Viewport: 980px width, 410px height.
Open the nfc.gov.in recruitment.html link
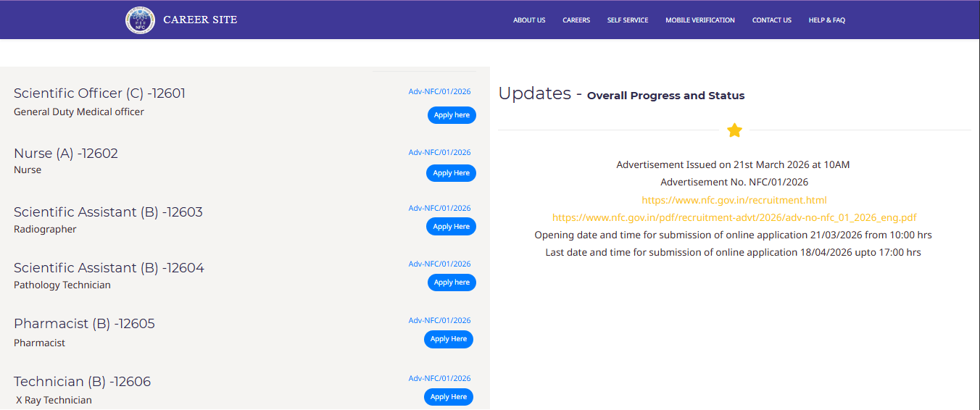tap(734, 200)
